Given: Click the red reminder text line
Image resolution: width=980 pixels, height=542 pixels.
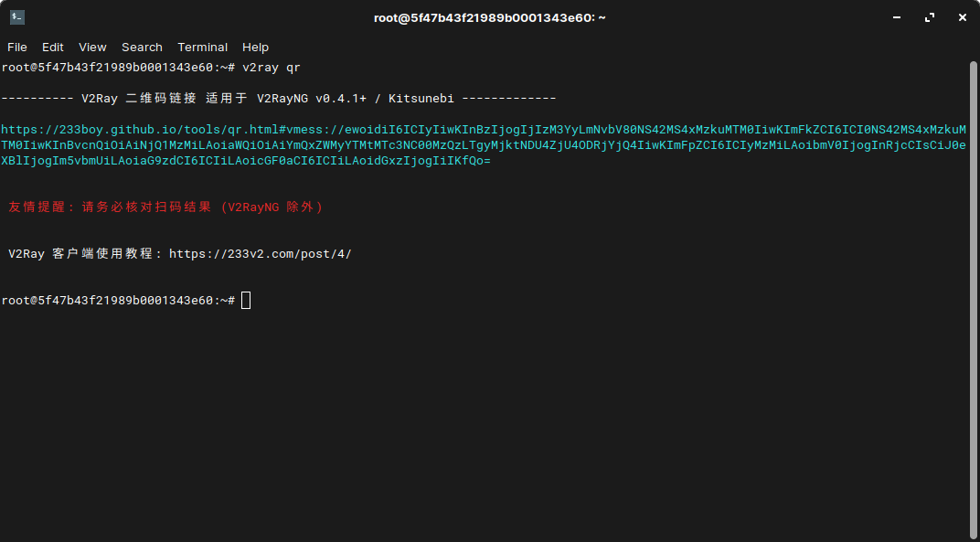Looking at the screenshot, I should coord(165,207).
